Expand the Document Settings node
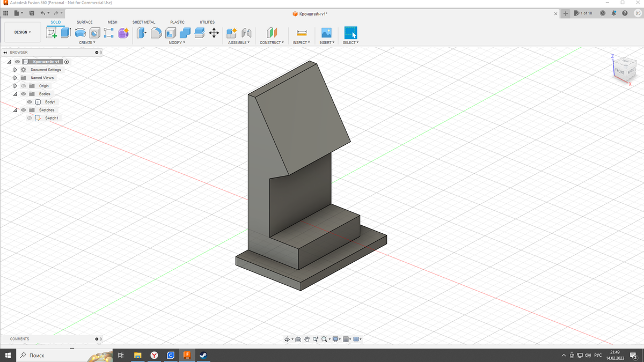644x362 pixels. pos(16,70)
